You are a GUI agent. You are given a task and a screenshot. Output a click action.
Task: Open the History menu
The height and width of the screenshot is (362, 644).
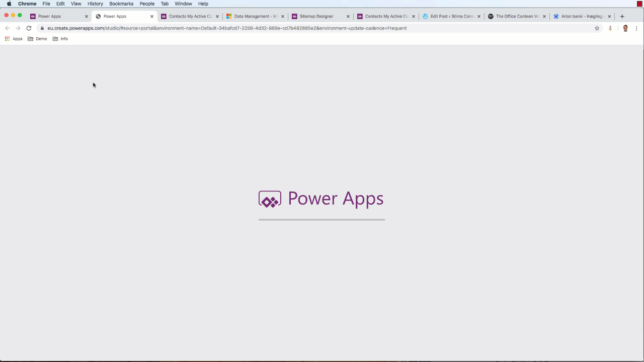pyautogui.click(x=95, y=4)
